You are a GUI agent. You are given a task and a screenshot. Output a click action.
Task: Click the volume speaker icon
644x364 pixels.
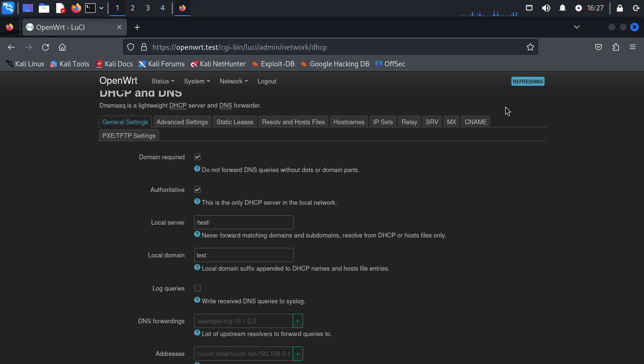pos(546,8)
